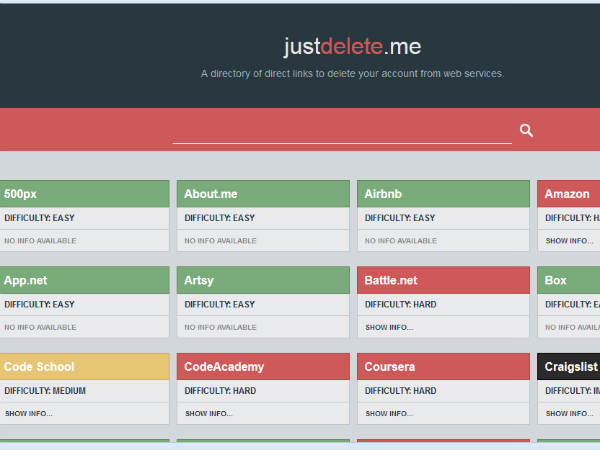Click into the search input field
The image size is (600, 450).
click(341, 131)
